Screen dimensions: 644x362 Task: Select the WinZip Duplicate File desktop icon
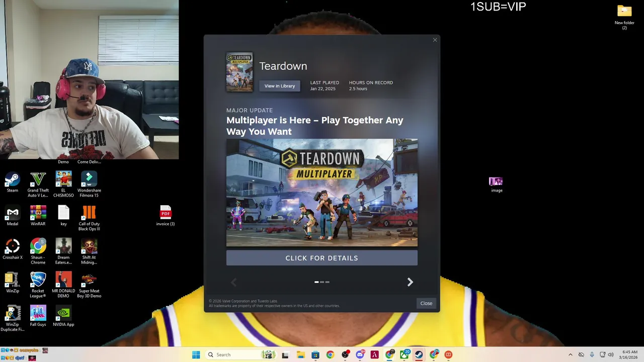pos(13,319)
